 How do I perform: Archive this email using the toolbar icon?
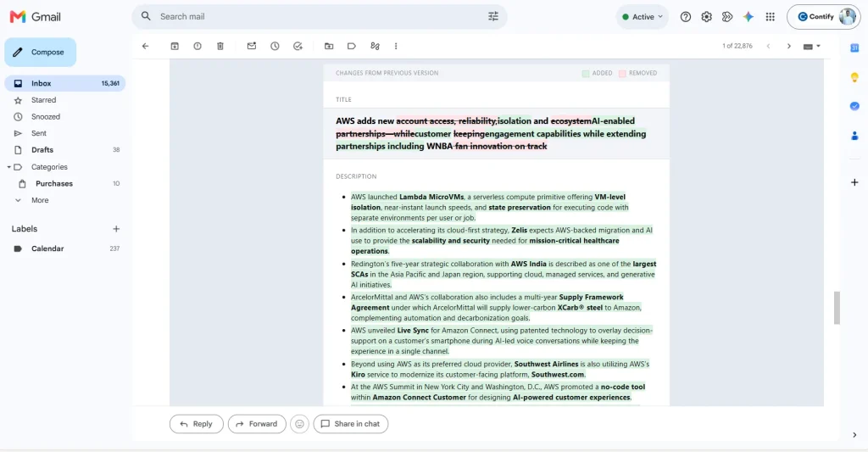(175, 46)
